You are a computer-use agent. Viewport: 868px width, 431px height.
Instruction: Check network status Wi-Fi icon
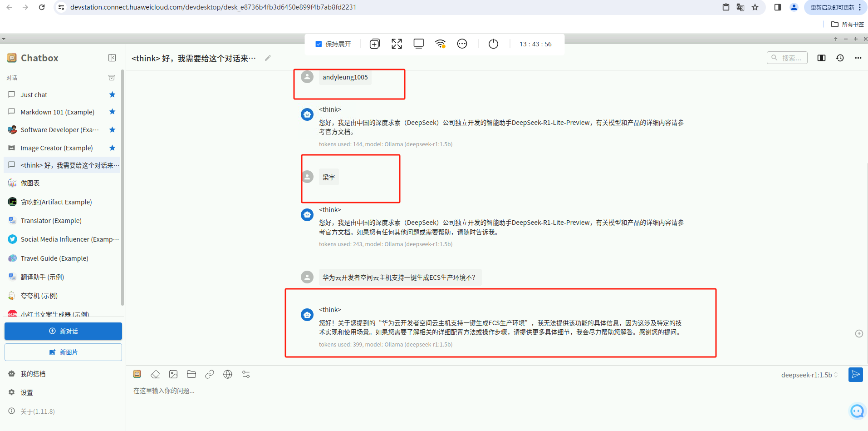[x=440, y=44]
